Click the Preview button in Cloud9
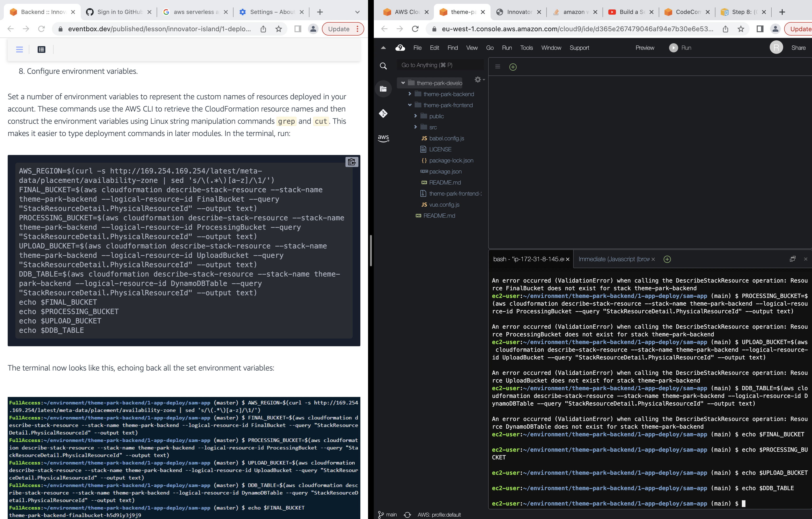 [x=645, y=48]
